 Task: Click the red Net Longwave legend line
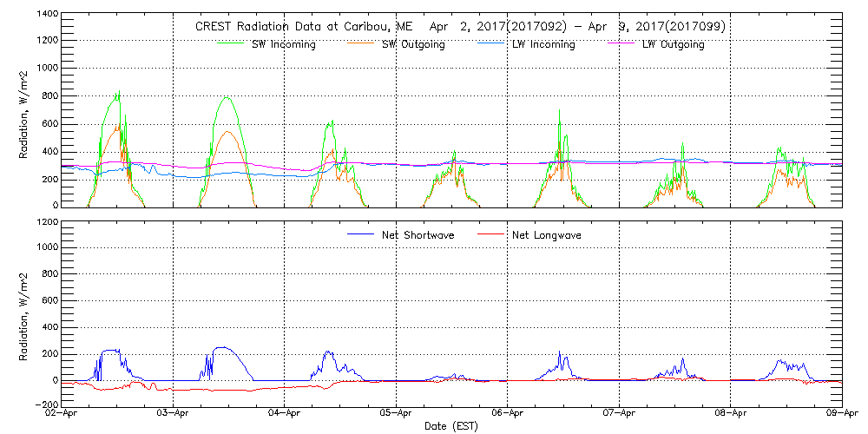click(x=492, y=234)
